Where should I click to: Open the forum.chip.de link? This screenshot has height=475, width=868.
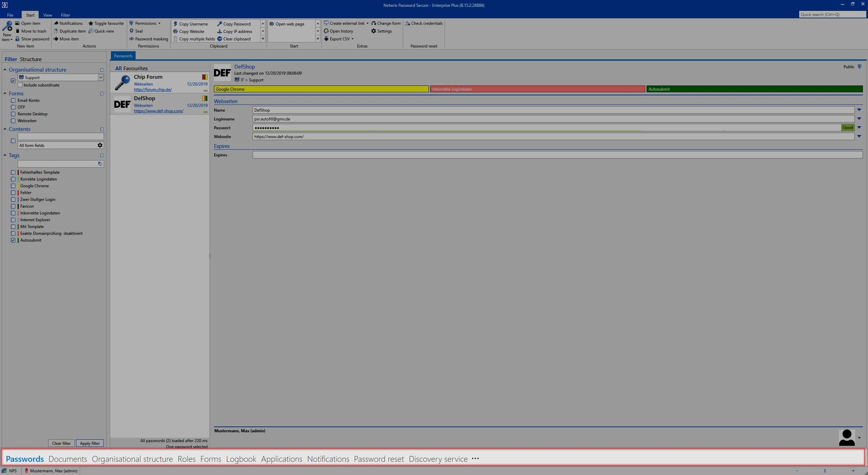pos(153,90)
